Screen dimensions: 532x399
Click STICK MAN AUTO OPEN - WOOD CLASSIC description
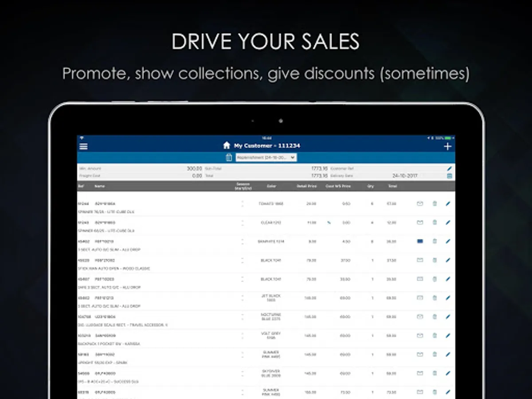tap(114, 269)
